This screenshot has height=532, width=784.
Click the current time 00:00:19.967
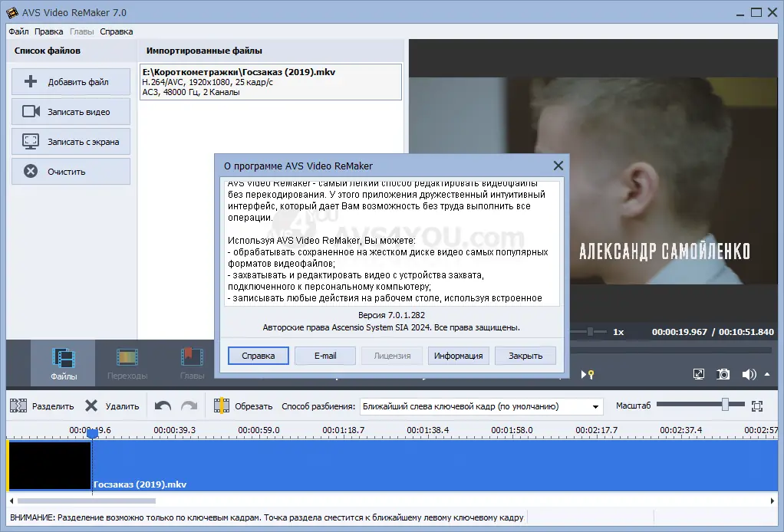coord(680,332)
